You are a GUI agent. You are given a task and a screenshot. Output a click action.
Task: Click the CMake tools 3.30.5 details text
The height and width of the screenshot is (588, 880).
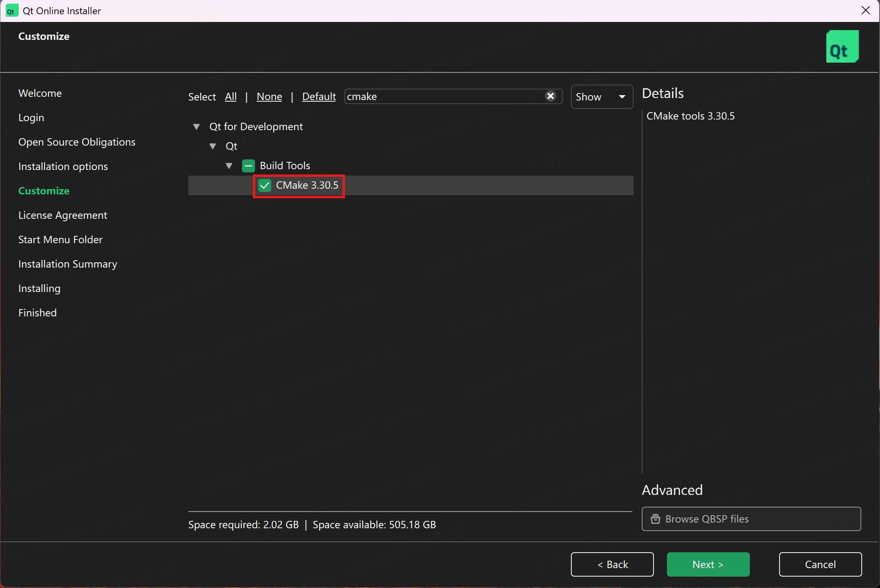point(690,116)
